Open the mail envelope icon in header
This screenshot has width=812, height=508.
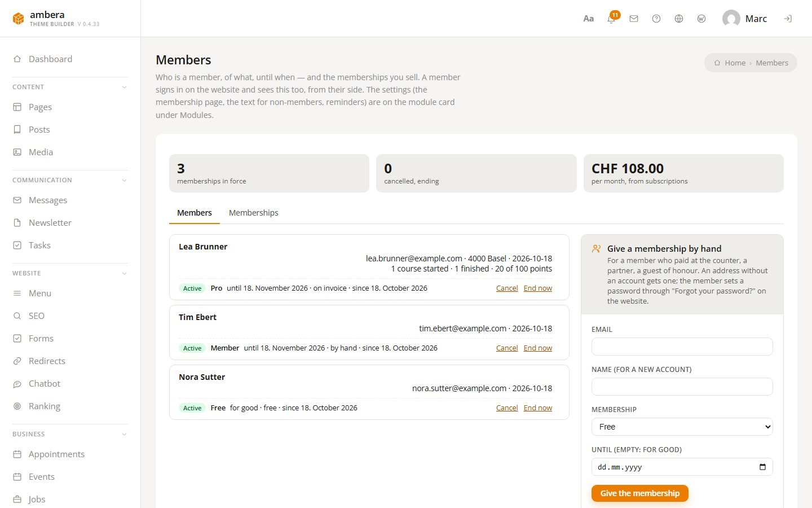pos(634,19)
